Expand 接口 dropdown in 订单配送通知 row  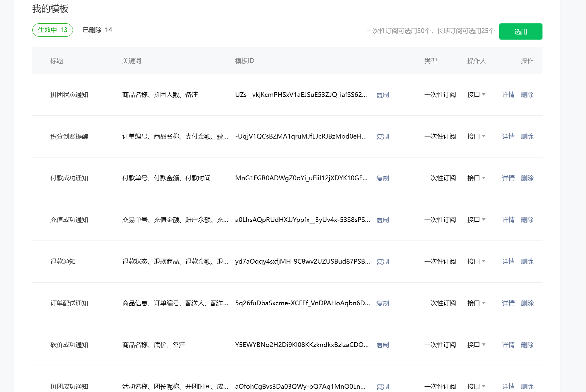[476, 303]
